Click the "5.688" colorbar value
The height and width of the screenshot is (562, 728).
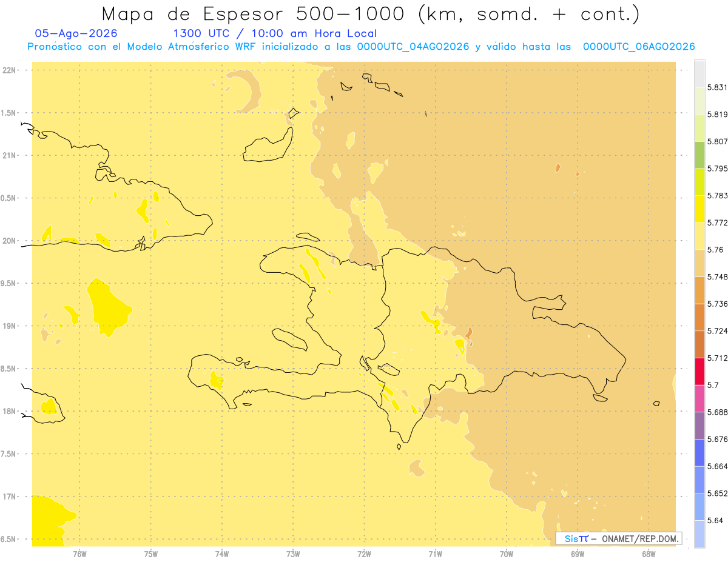point(718,412)
